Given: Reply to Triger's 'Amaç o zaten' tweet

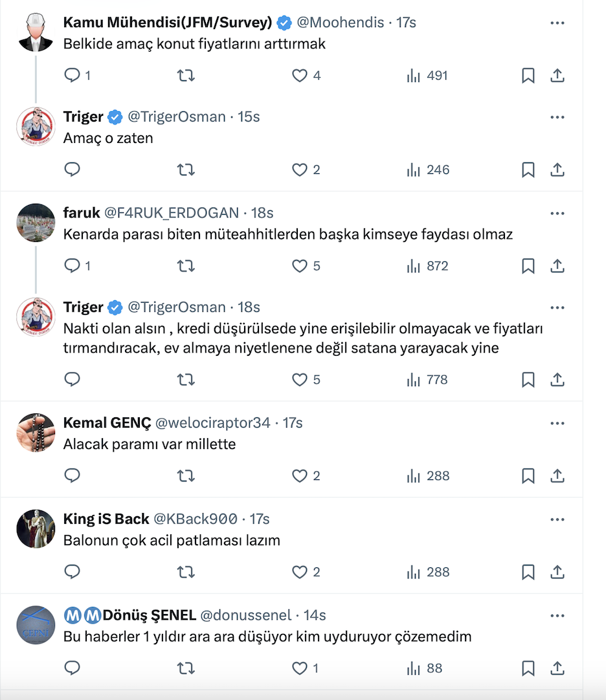Looking at the screenshot, I should click(x=73, y=170).
